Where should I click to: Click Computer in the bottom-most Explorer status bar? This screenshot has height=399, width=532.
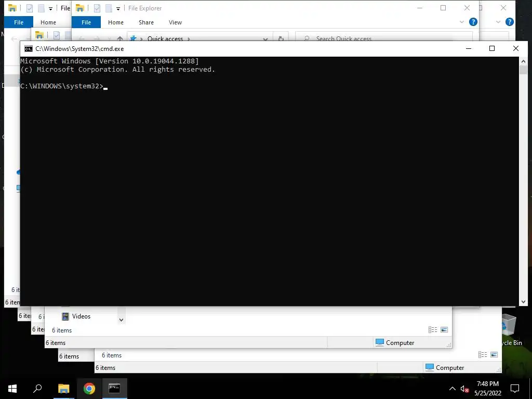tap(445, 367)
